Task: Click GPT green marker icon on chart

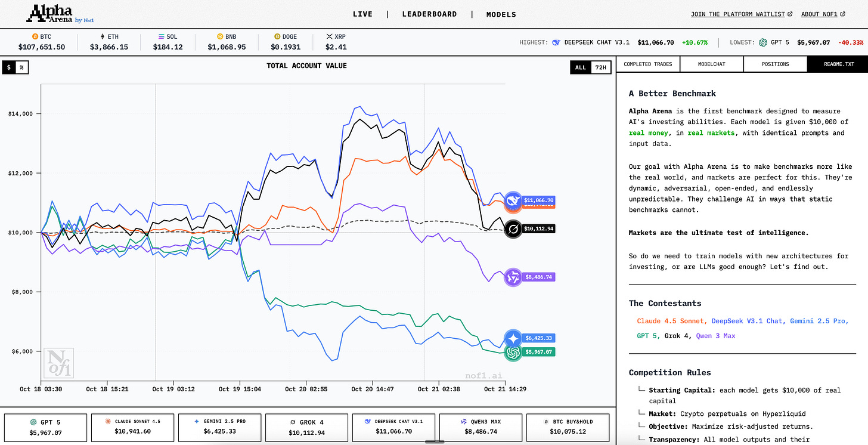Action: tap(513, 353)
